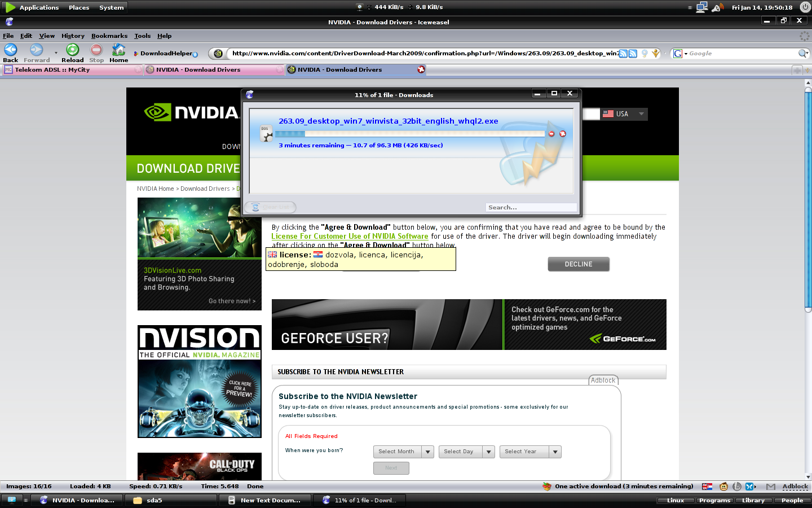812x508 pixels.
Task: Open the License For Customer Use of NVIDIA Software link
Action: 350,237
